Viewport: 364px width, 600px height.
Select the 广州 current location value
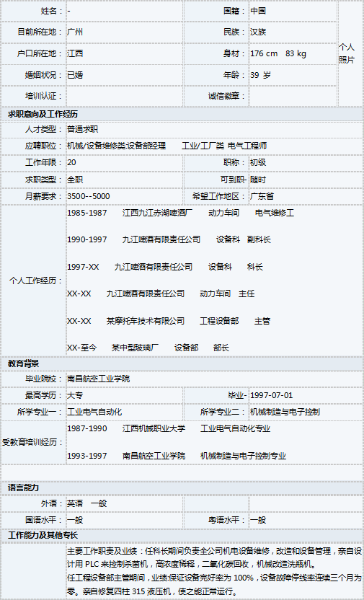(x=75, y=32)
